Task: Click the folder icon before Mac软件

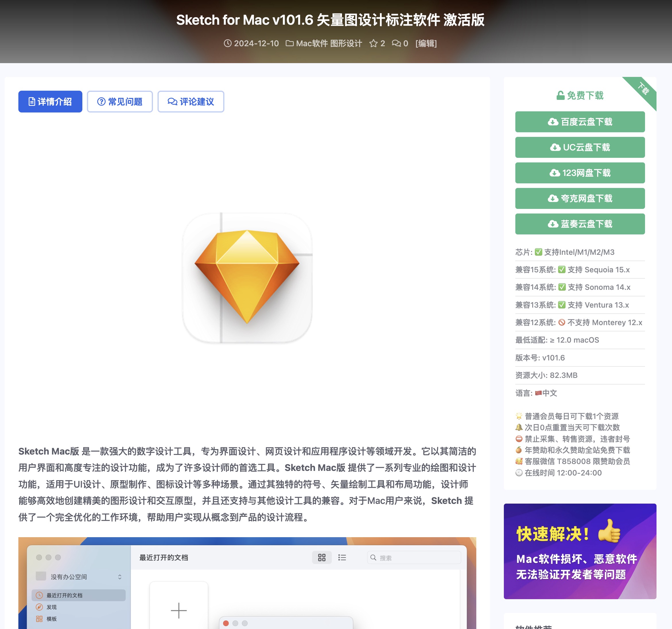Action: click(290, 43)
